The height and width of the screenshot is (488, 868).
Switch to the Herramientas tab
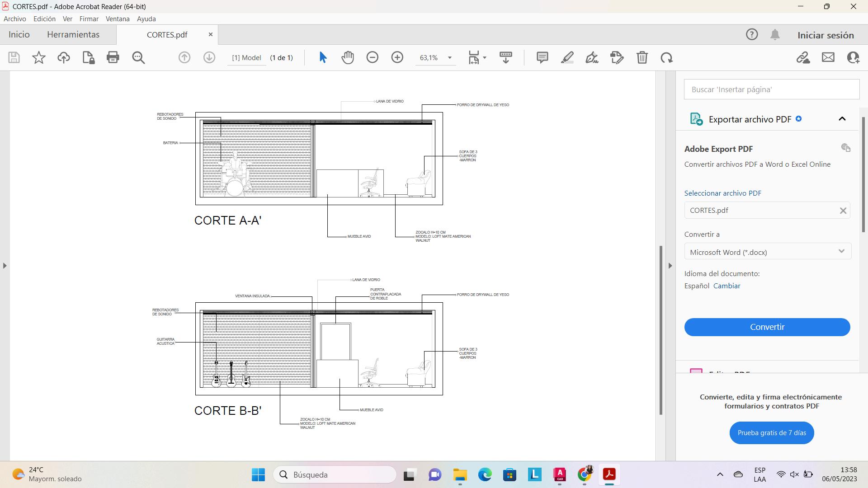click(73, 35)
